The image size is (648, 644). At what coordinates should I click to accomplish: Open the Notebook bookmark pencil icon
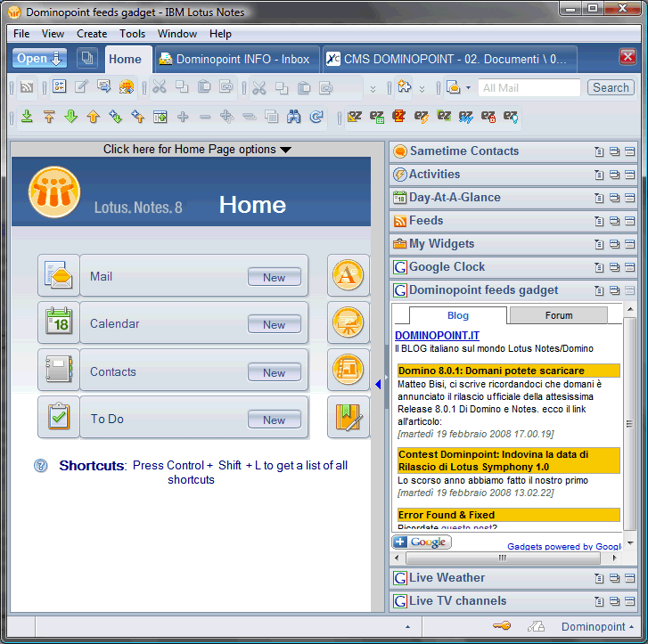pyautogui.click(x=348, y=417)
